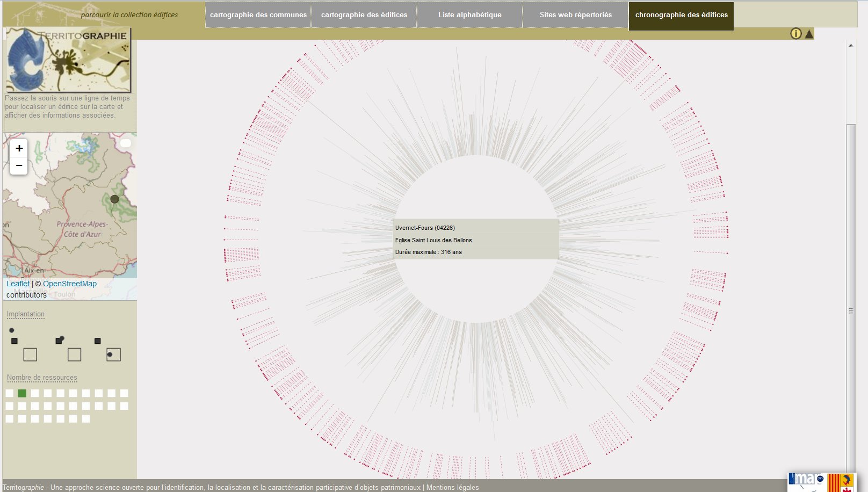This screenshot has width=868, height=492.
Task: Zoom out on the Leaflet map
Action: pos(19,165)
